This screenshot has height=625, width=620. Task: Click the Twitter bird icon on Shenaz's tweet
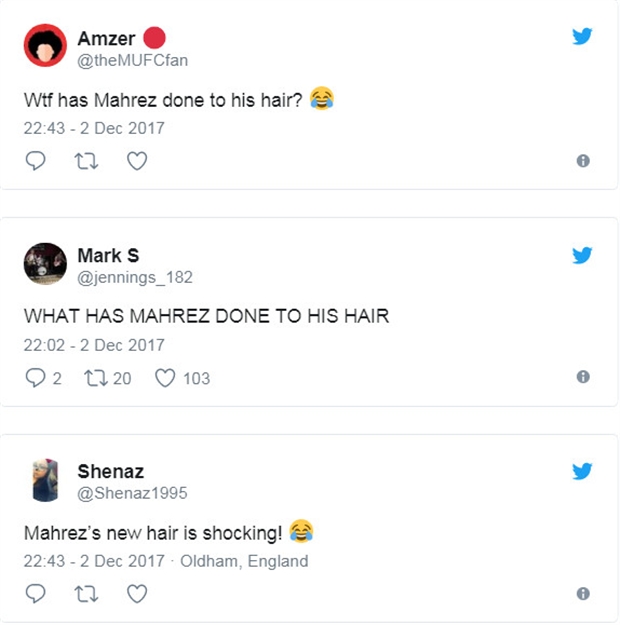pyautogui.click(x=582, y=471)
